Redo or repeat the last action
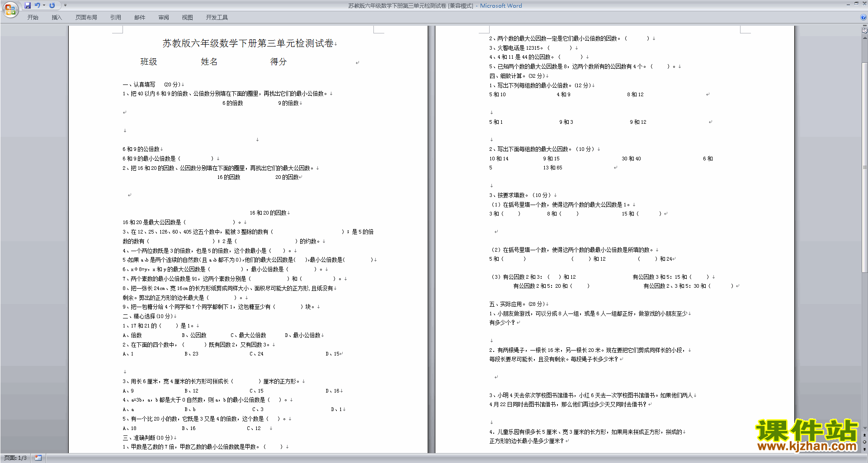 coord(52,5)
